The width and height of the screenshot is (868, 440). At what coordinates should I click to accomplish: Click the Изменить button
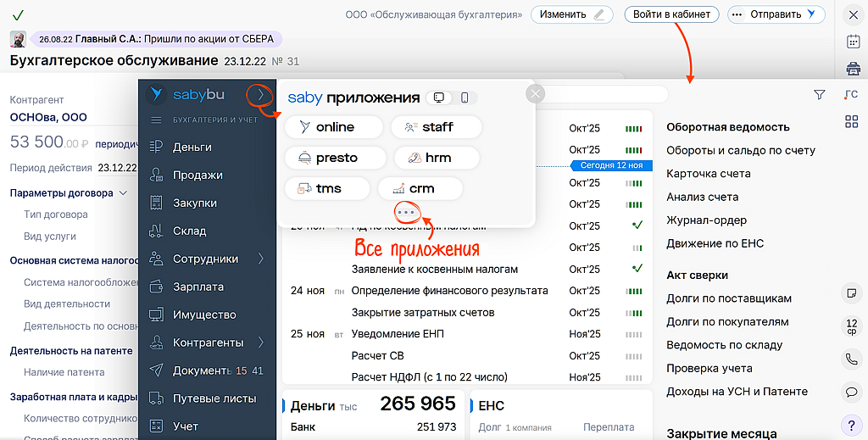(571, 14)
